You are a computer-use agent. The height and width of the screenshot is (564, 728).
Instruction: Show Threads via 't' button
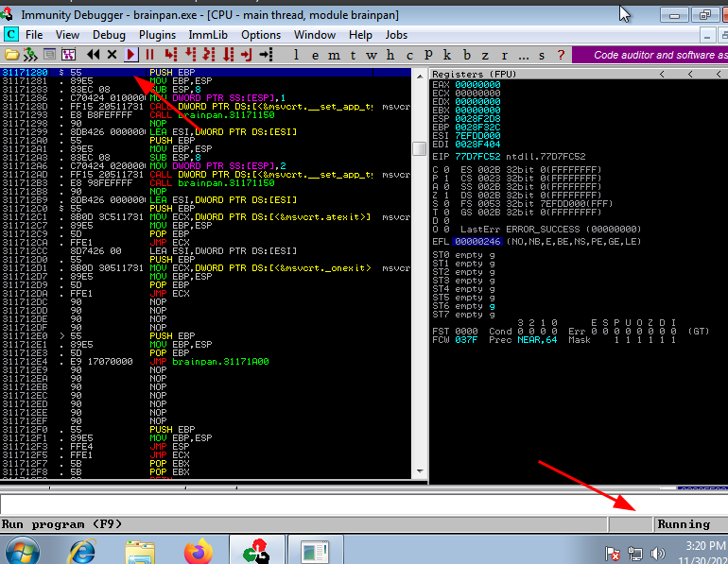coord(353,55)
